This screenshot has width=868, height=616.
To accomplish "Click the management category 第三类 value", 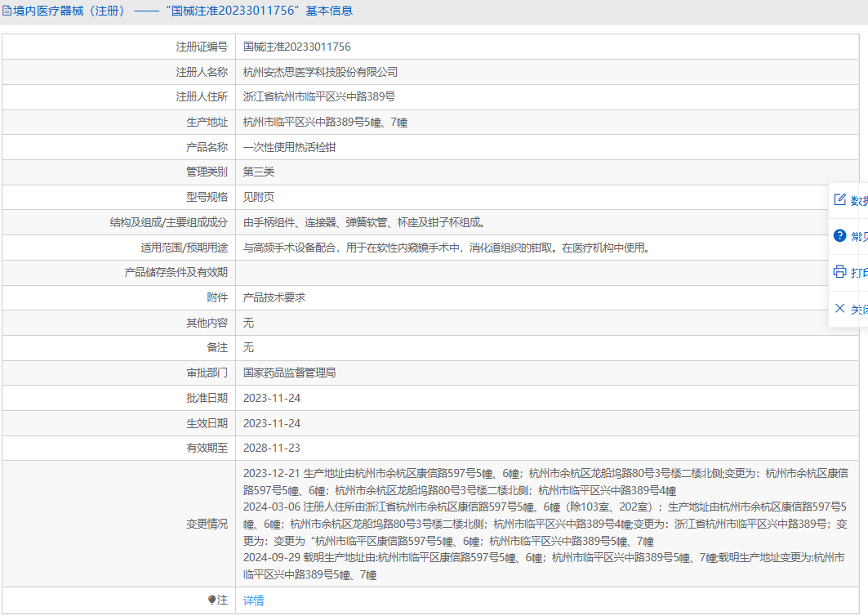I will [x=259, y=172].
